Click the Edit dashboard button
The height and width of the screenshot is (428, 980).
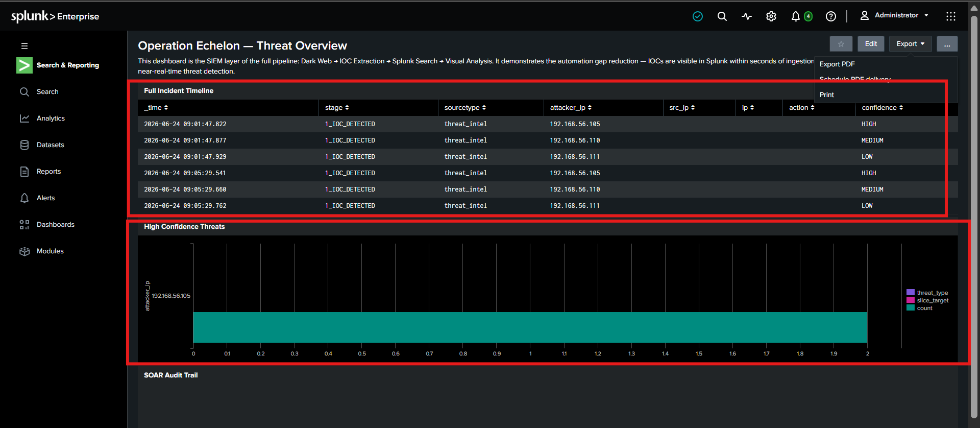tap(871, 44)
